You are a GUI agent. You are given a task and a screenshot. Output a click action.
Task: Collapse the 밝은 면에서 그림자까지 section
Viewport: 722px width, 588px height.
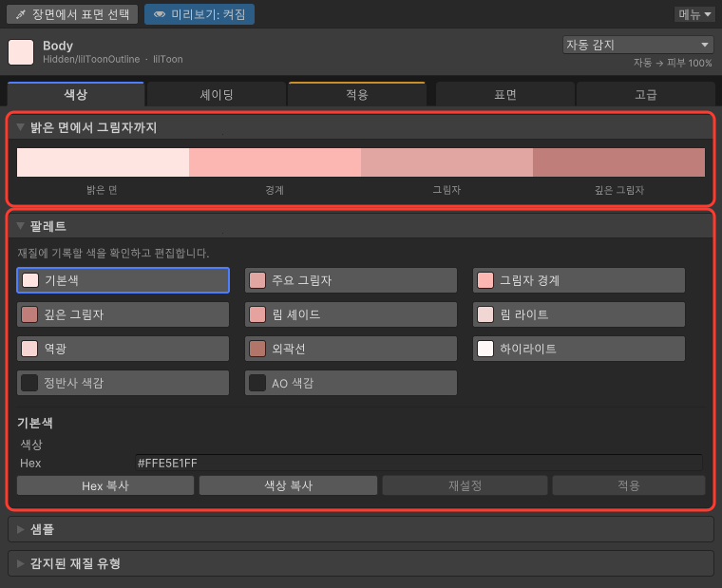point(20,127)
